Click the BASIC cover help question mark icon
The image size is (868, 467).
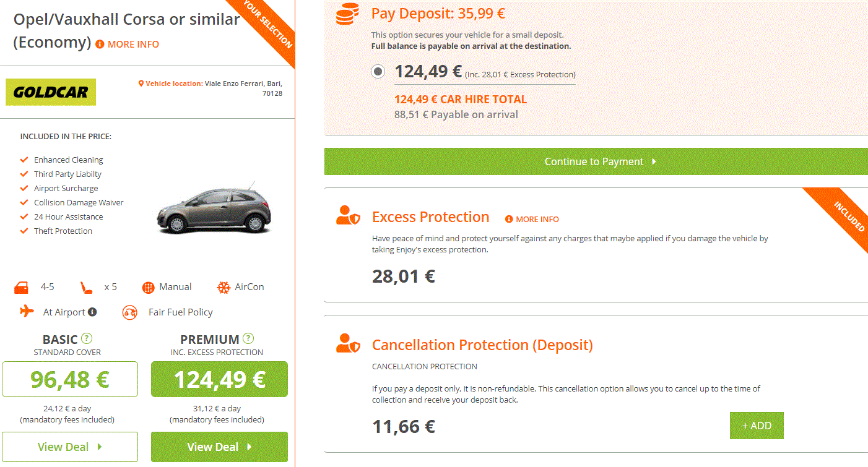tap(87, 338)
